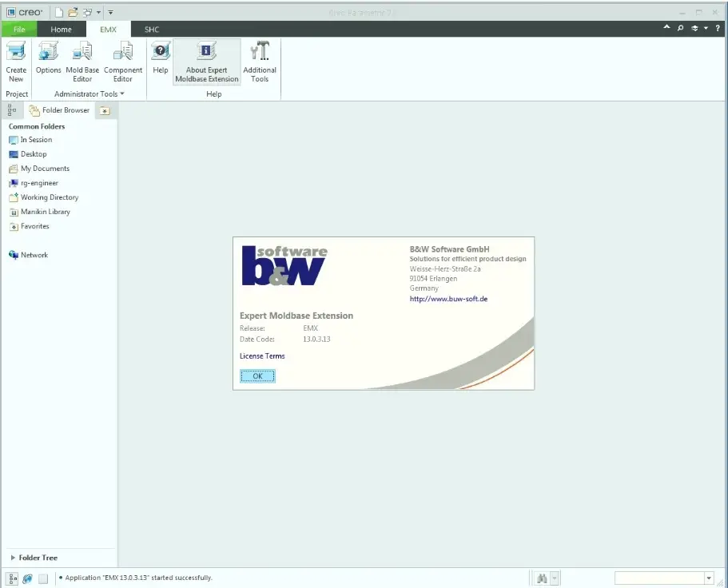Open the selection filter combo box

664,578
